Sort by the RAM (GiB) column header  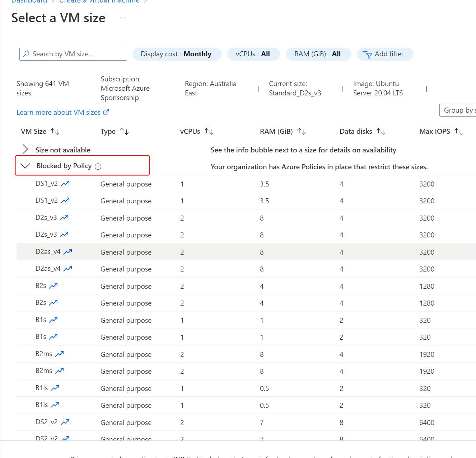tap(276, 132)
